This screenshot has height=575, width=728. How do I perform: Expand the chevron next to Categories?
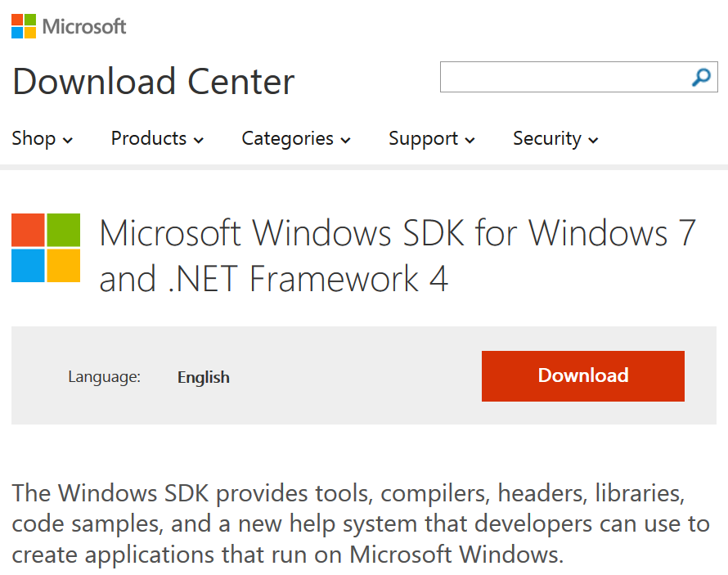pyautogui.click(x=345, y=140)
